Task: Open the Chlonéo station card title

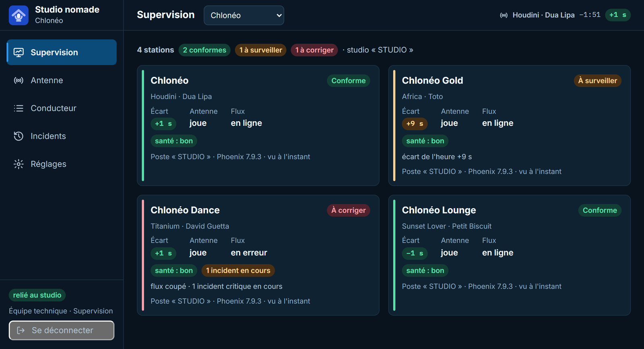Action: pyautogui.click(x=169, y=80)
